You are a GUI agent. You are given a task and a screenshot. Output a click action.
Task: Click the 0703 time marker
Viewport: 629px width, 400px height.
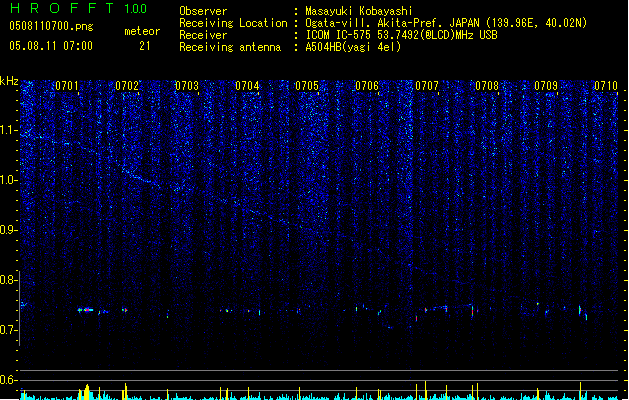pyautogui.click(x=187, y=86)
